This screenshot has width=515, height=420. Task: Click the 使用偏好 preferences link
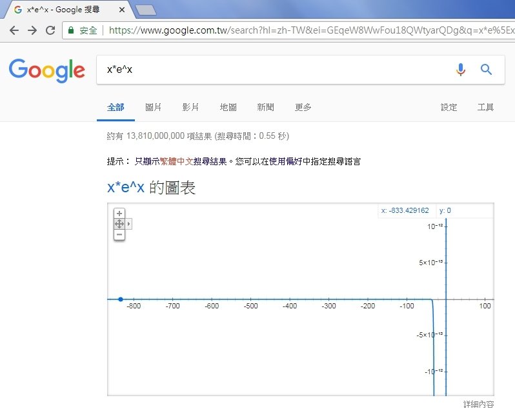285,161
